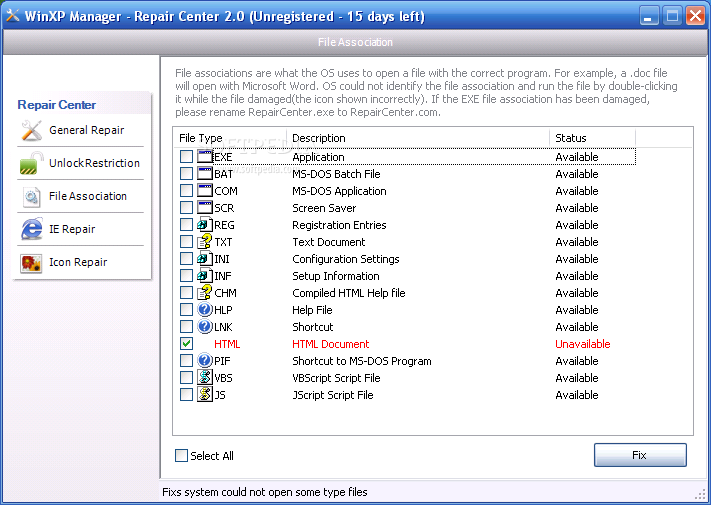Select the Configuration Settings description
This screenshot has height=505, width=711.
pos(346,259)
